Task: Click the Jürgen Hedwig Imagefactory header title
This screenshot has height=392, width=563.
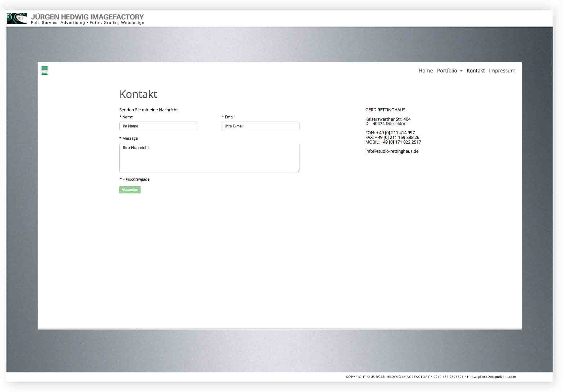Action: pyautogui.click(x=87, y=17)
